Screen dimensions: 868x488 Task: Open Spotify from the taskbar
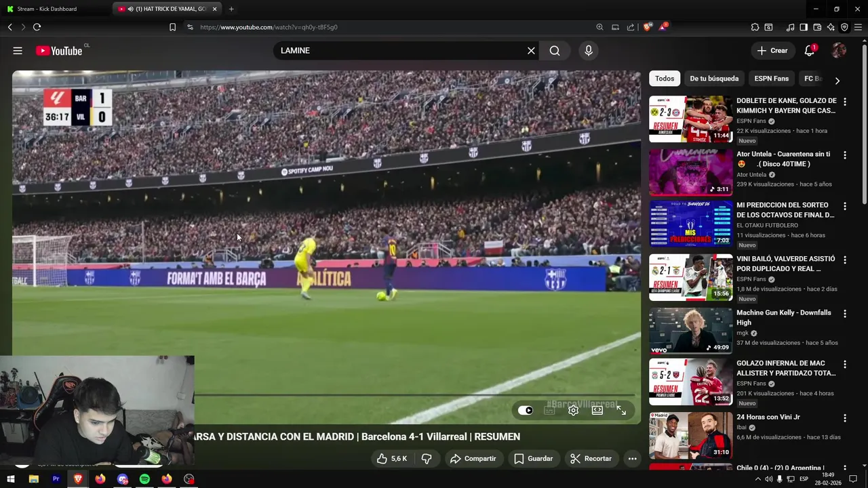[x=144, y=479]
